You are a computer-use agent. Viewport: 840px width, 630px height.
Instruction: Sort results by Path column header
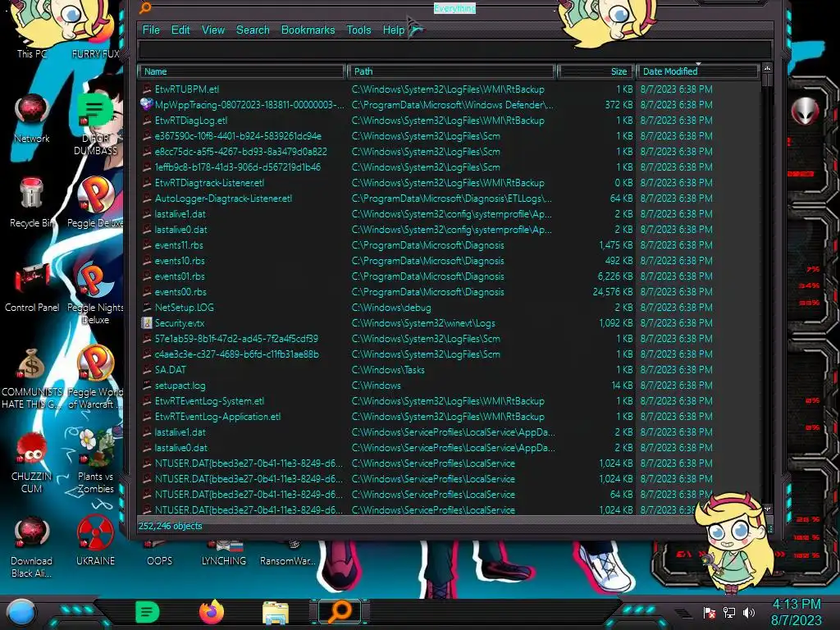point(451,71)
